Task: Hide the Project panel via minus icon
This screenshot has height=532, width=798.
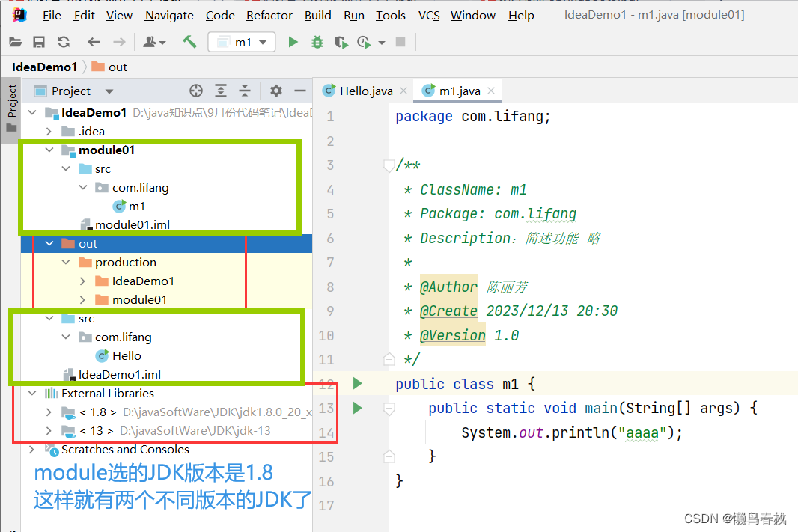Action: (x=299, y=90)
